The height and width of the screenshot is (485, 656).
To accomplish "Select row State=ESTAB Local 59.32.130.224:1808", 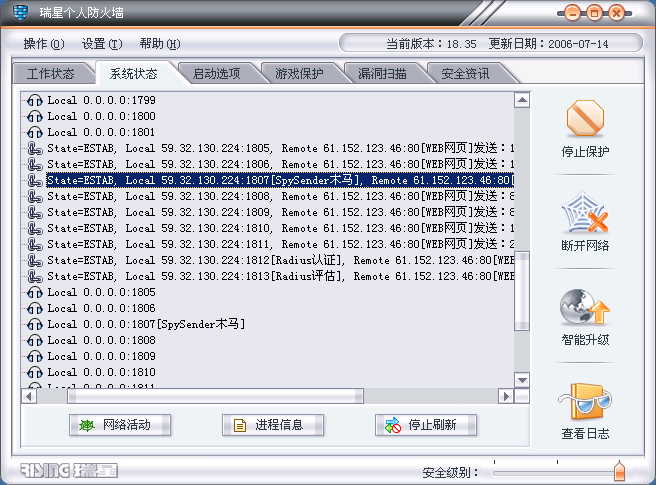I will point(280,196).
